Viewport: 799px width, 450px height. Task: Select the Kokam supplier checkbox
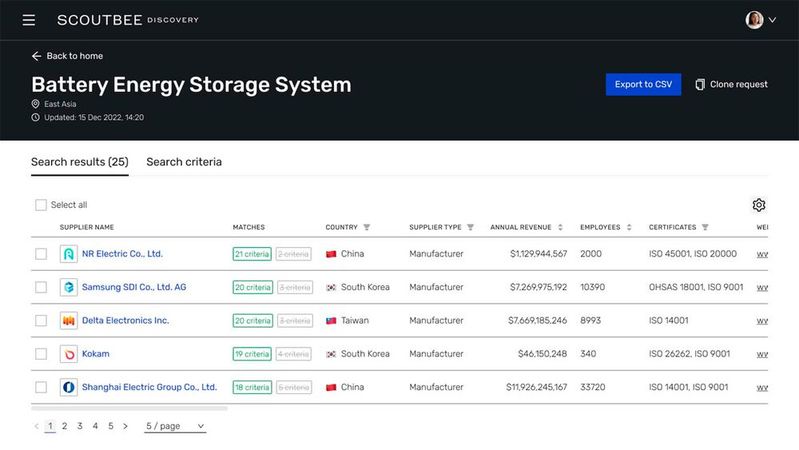click(x=41, y=354)
